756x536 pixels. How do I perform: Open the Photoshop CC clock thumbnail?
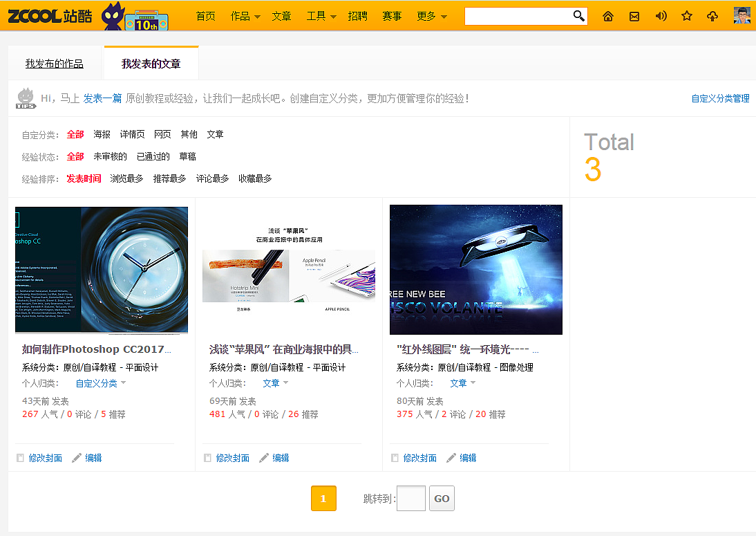click(x=102, y=270)
